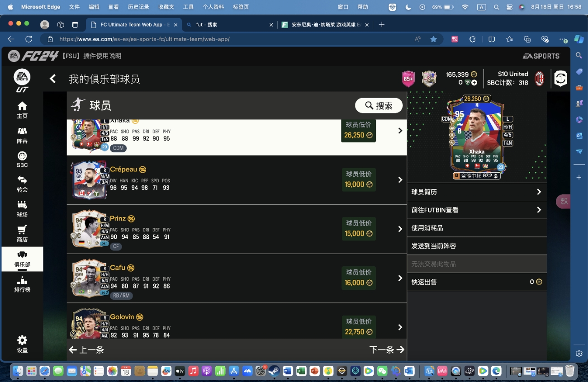Open Edge split screen icon
The width and height of the screenshot is (588, 382).
[492, 39]
